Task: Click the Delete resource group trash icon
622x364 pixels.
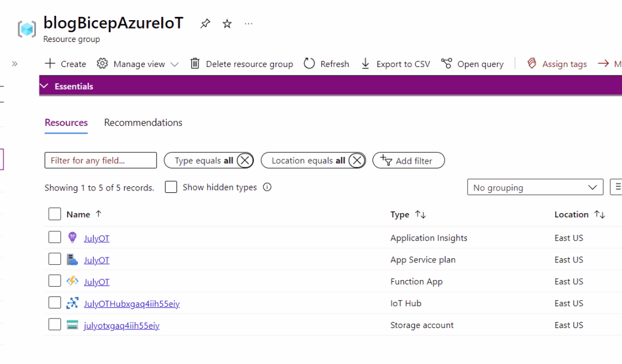Action: pos(195,64)
